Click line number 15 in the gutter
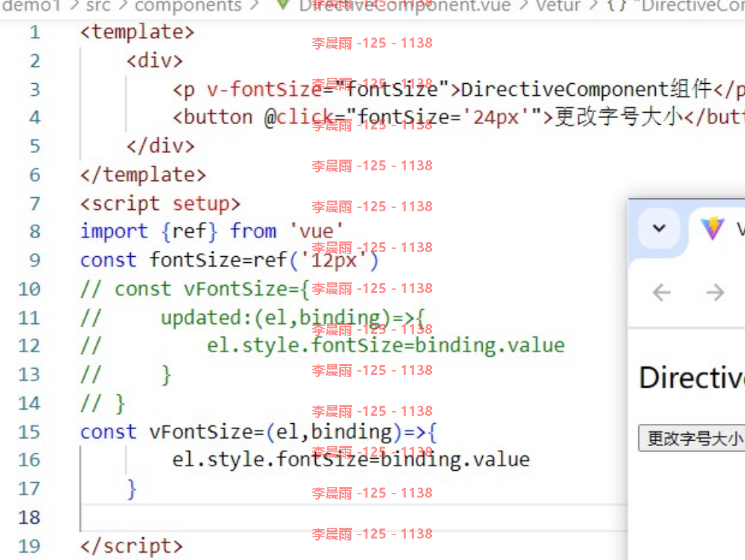The image size is (745, 560). point(29,432)
